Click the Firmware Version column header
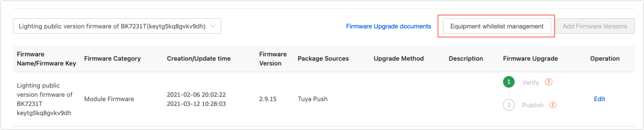 [x=273, y=58]
